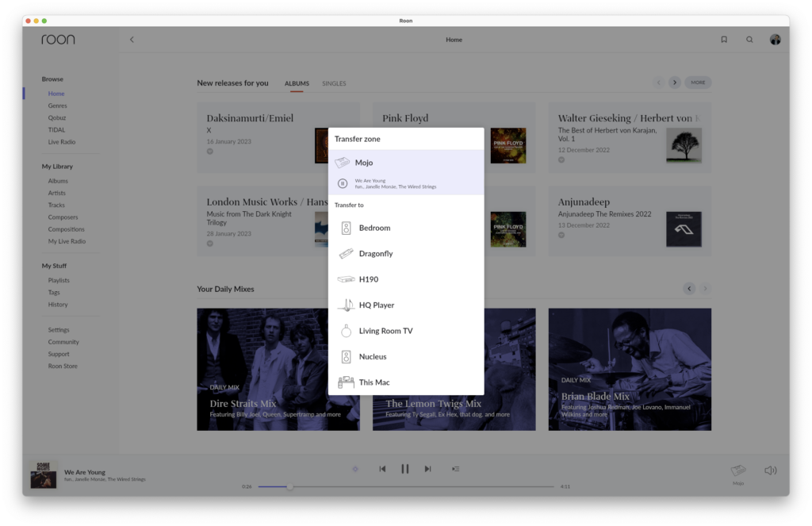Viewport: 812px width, 526px height.
Task: Open Albums in My Library
Action: tap(58, 181)
